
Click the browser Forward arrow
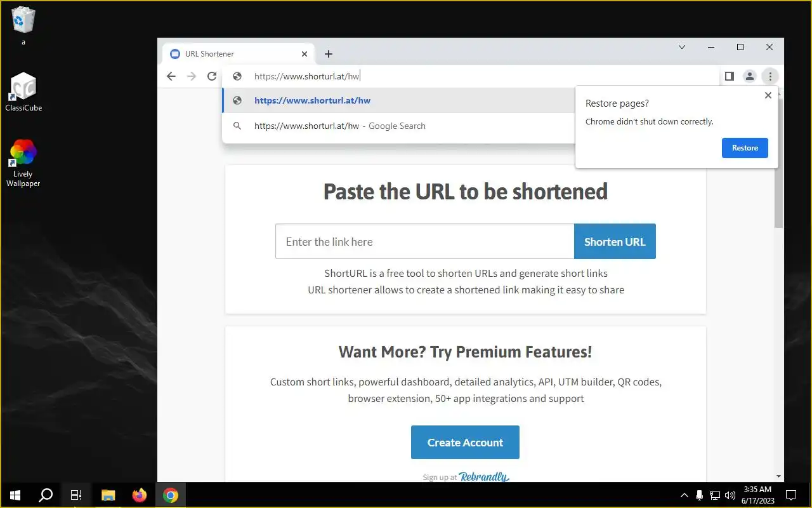[192, 76]
